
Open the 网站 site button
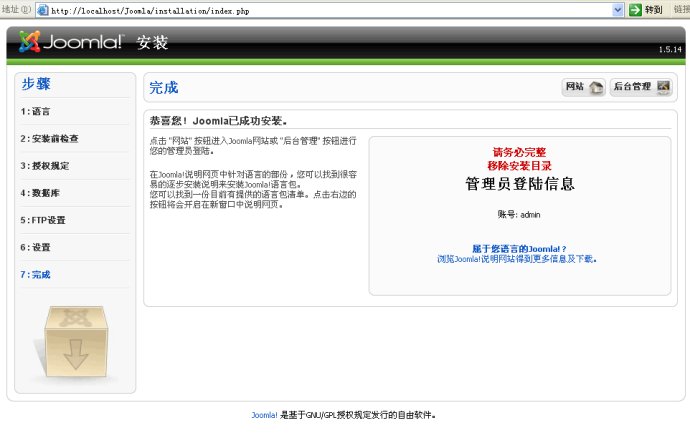click(584, 87)
